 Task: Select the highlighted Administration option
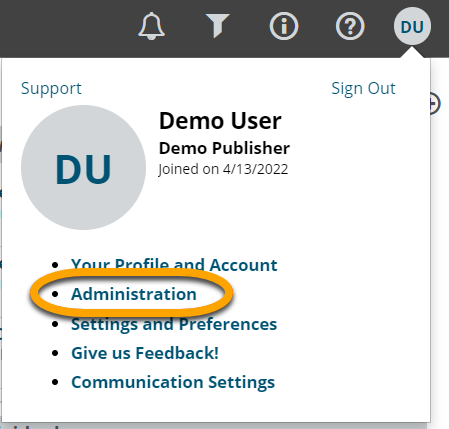(x=134, y=294)
